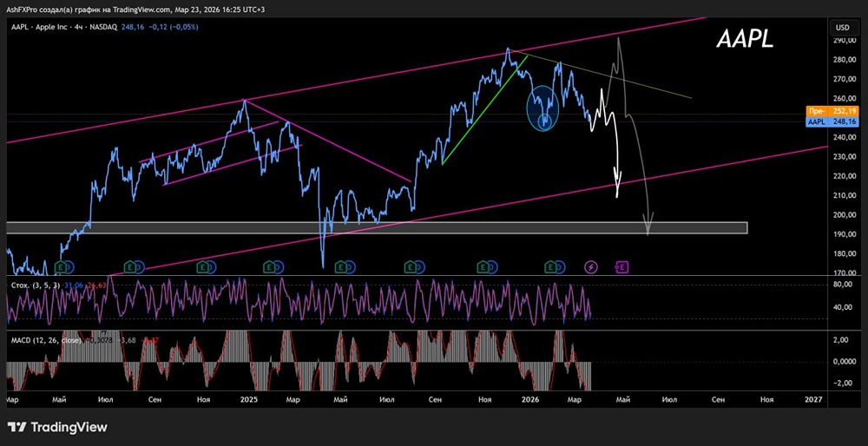Click the 290,00 price axis label

pos(843,41)
